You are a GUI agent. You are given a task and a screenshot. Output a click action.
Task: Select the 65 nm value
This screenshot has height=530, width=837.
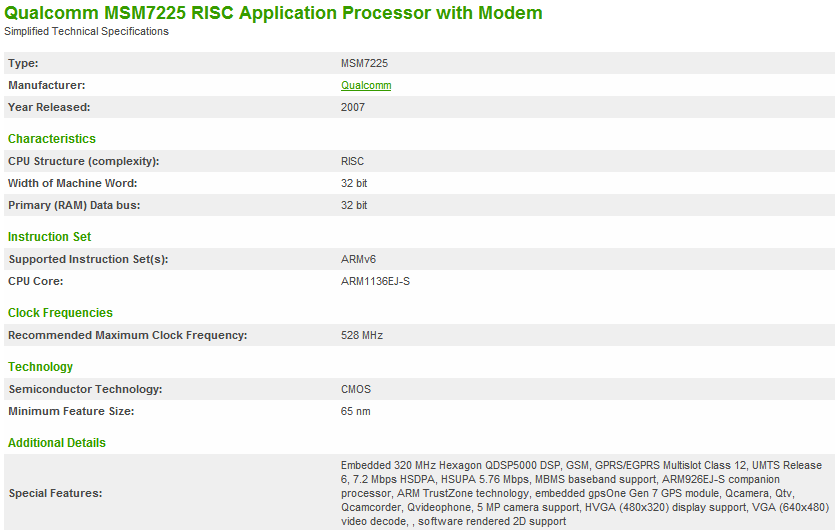click(356, 411)
